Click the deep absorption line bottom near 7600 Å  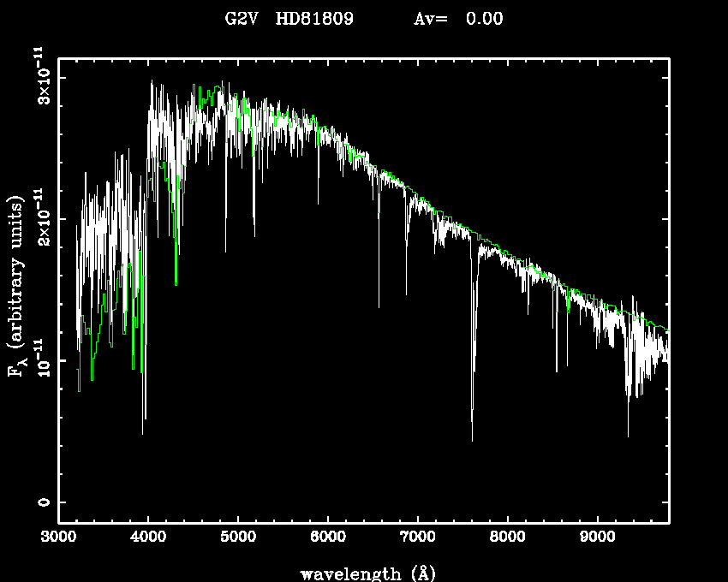(x=472, y=438)
